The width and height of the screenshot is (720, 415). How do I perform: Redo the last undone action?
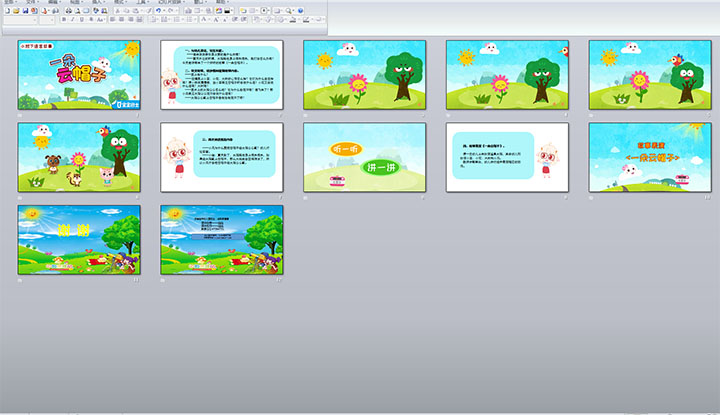tap(170, 11)
